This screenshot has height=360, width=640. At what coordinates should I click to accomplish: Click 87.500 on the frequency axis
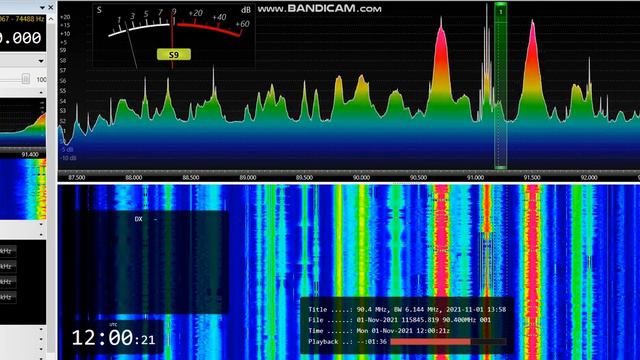click(77, 178)
